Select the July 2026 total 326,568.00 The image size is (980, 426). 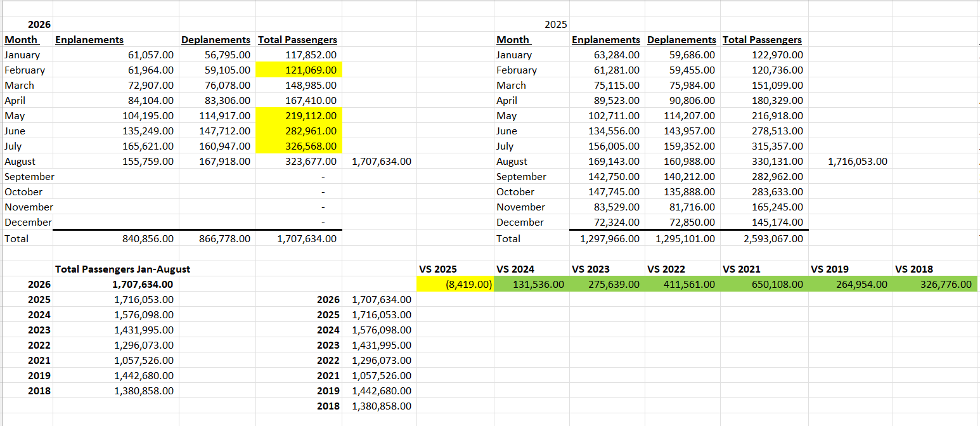coord(299,146)
